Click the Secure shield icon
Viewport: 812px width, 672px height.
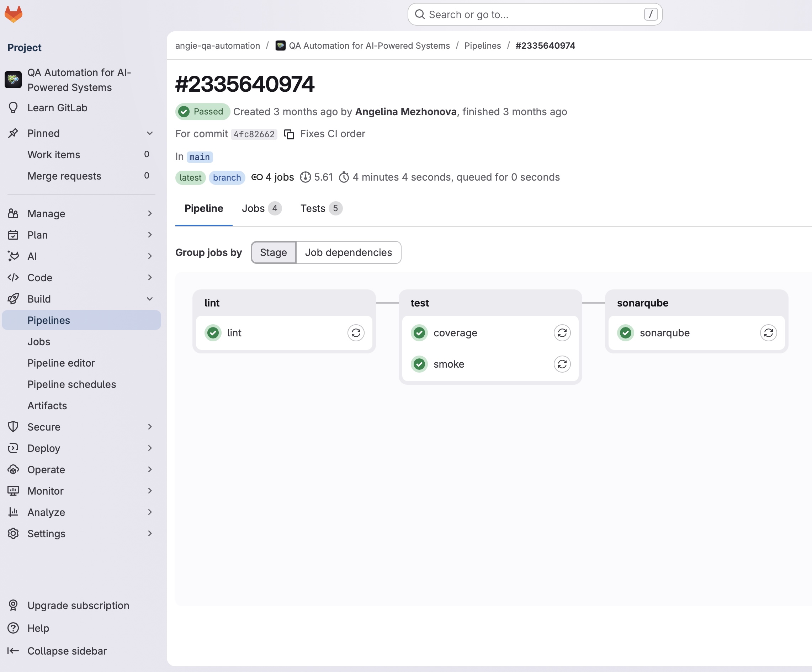[x=13, y=427]
